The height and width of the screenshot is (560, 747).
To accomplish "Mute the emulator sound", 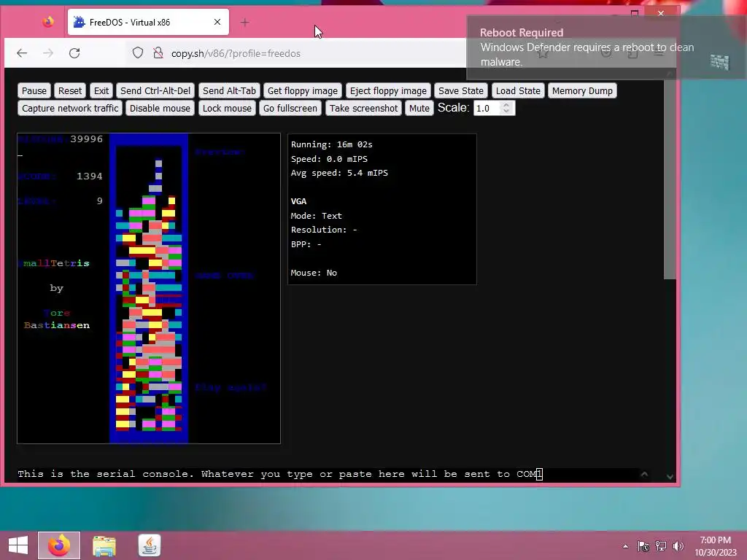I will (419, 108).
